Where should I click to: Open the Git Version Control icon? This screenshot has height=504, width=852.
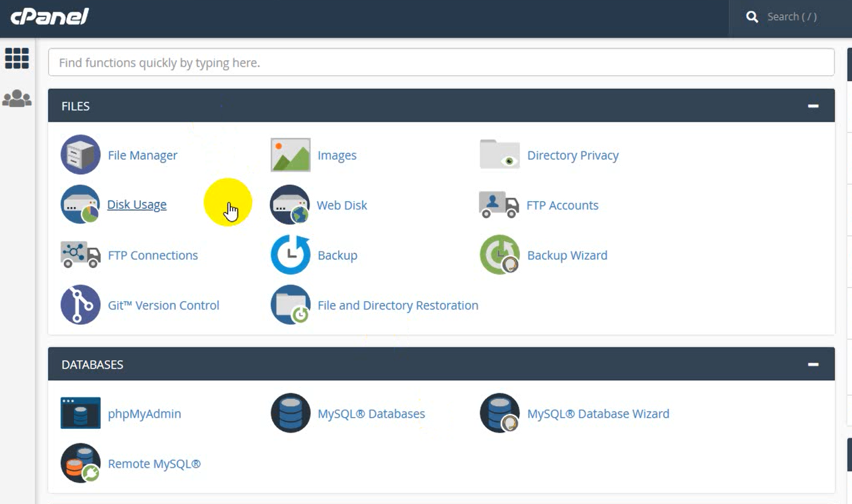[81, 305]
